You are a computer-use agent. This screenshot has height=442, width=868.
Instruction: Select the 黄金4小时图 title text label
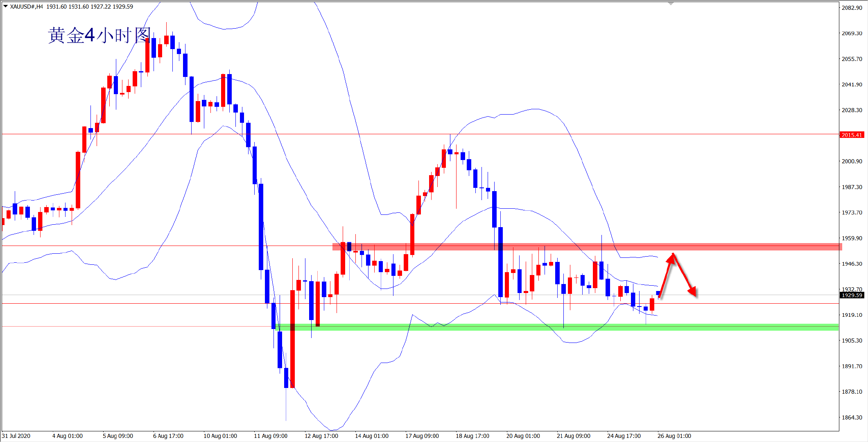(99, 36)
